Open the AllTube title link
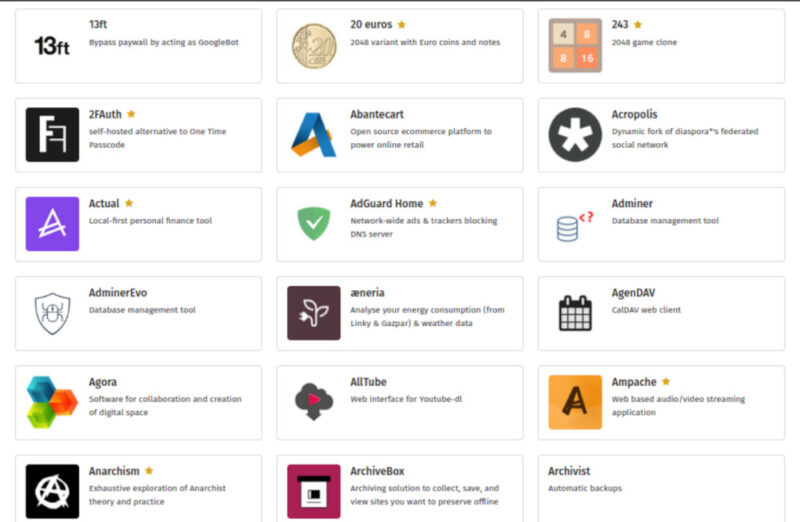Image resolution: width=800 pixels, height=522 pixels. 368,382
